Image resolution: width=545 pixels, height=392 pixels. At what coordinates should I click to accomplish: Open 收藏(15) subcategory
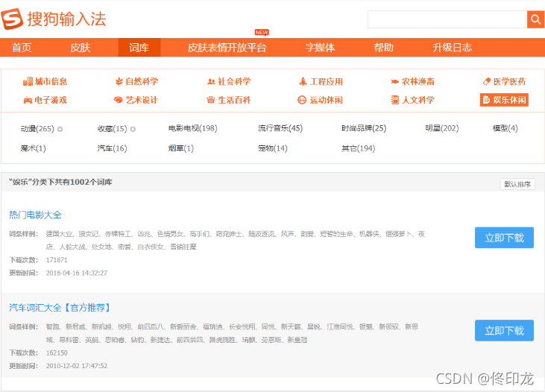click(x=113, y=129)
